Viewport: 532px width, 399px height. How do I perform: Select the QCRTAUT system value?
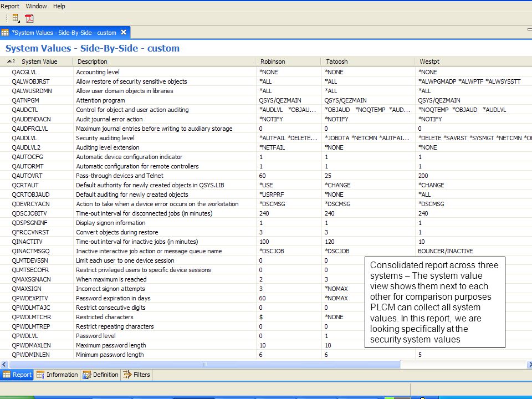(x=25, y=185)
